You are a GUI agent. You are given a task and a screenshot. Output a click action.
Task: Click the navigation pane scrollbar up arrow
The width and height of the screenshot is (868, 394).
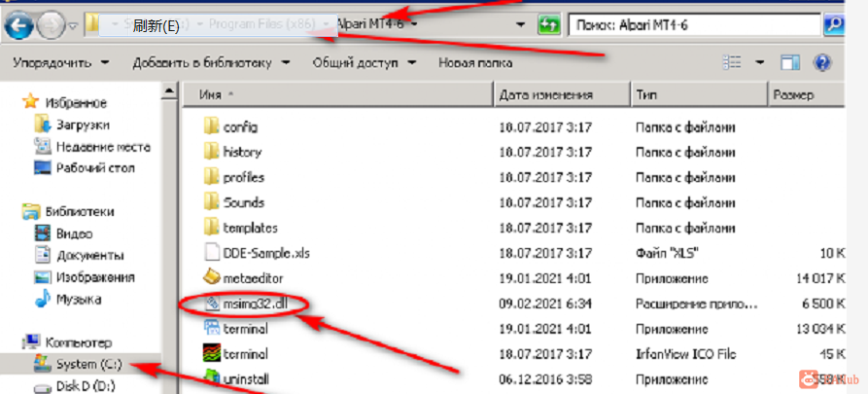coord(170,90)
